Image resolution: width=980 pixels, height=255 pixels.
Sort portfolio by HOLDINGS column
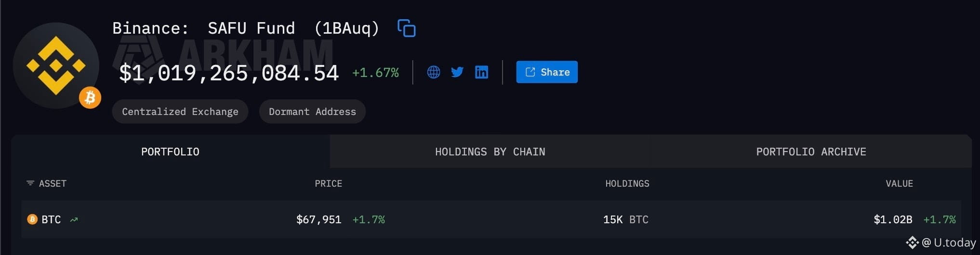627,183
